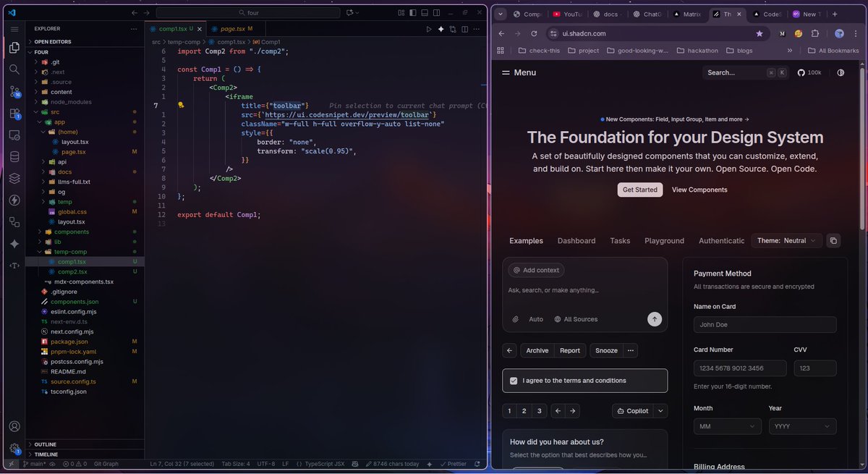This screenshot has width=868, height=474.
Task: Select the Playground tab on shadcn page
Action: pos(664,241)
